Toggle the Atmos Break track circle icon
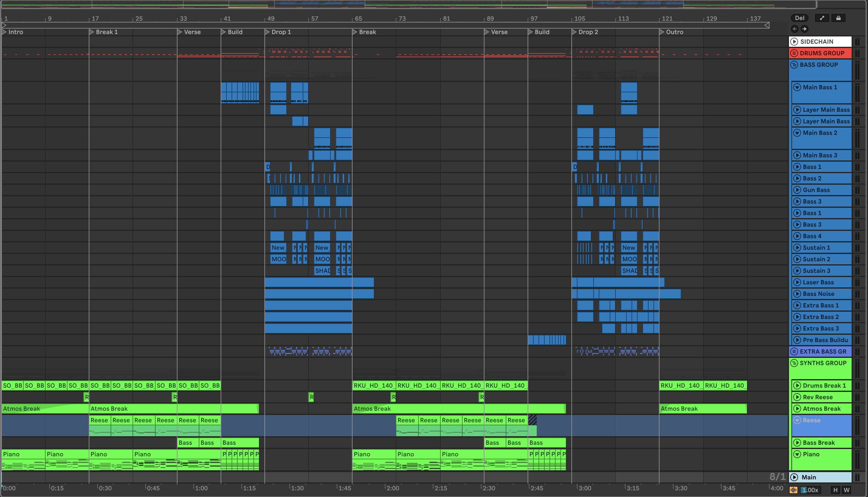Viewport: 868px width, 497px height. [797, 409]
